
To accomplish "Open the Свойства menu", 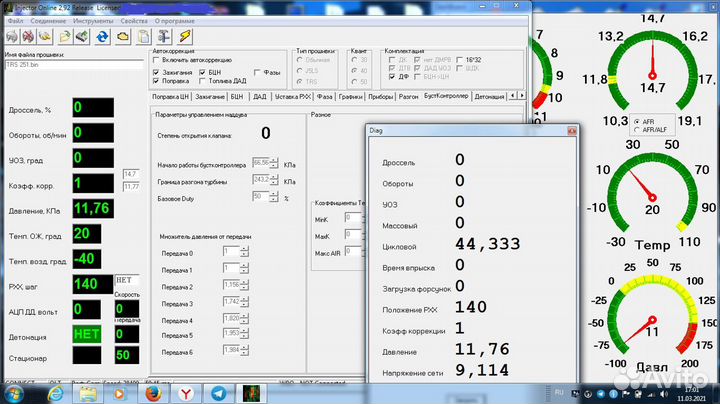I will (134, 21).
